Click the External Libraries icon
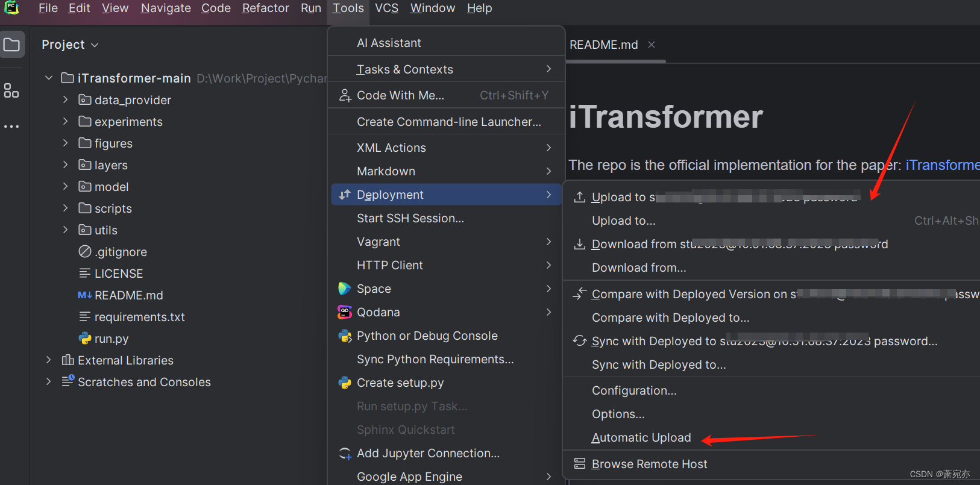Viewport: 980px width, 485px height. coord(68,360)
